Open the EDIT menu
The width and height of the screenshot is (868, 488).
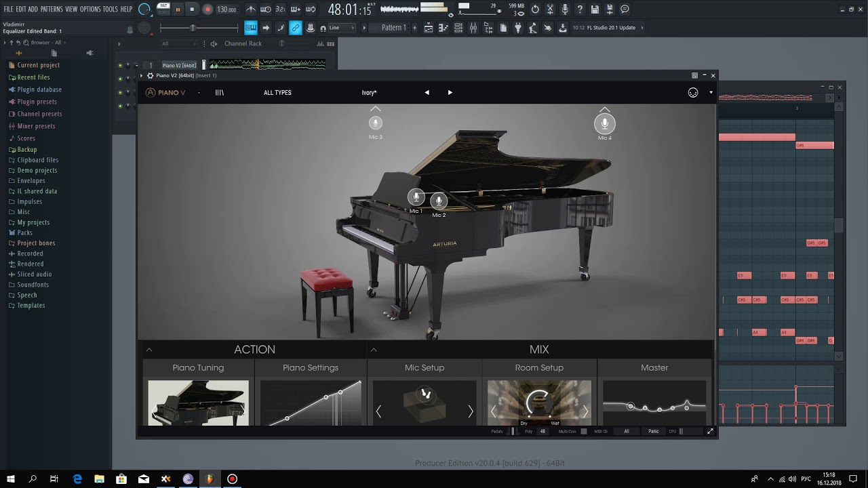21,9
